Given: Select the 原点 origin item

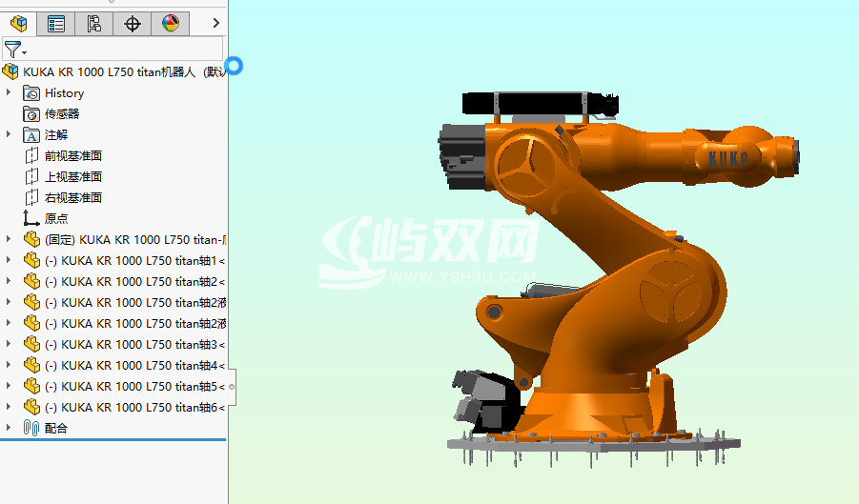Looking at the screenshot, I should click(x=56, y=218).
